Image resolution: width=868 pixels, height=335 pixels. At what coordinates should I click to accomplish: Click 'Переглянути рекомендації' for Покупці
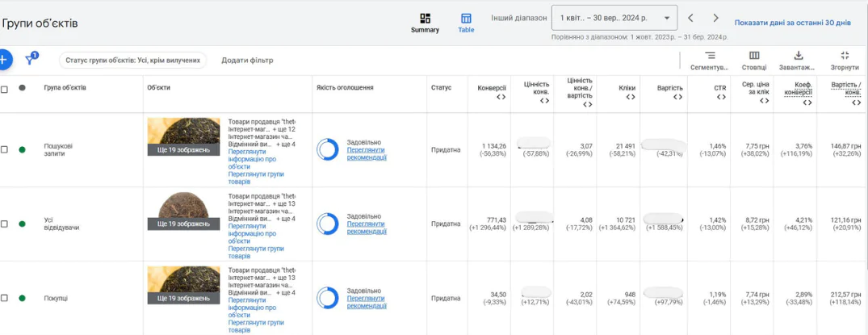tap(367, 302)
